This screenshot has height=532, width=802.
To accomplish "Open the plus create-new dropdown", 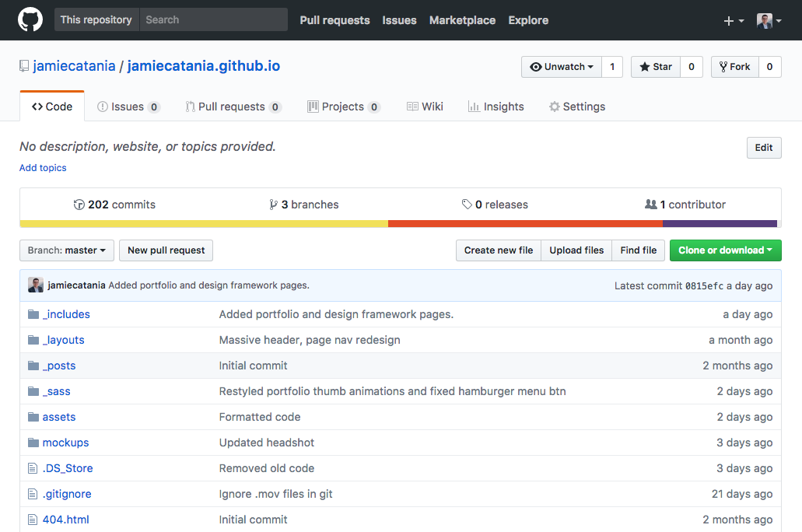I will (x=734, y=21).
